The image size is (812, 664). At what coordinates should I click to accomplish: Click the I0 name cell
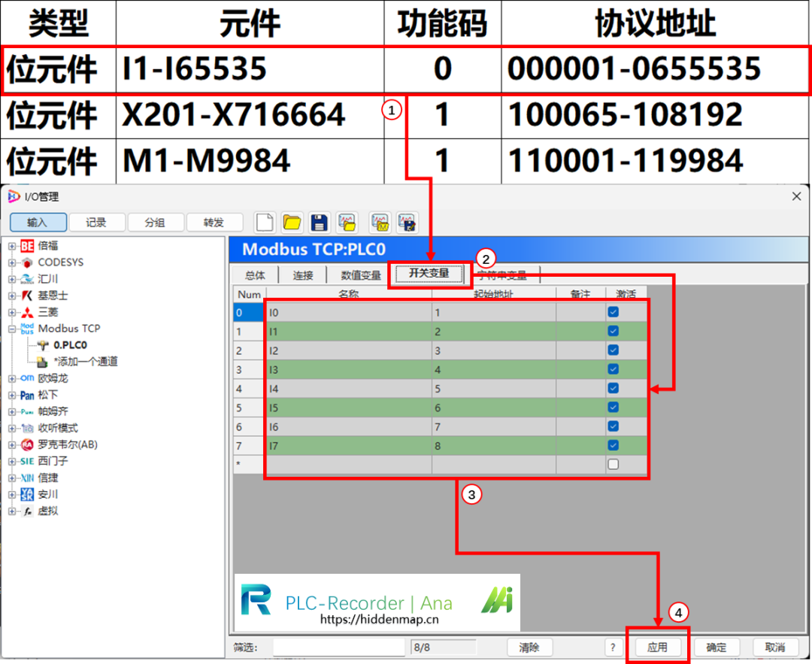tap(349, 312)
